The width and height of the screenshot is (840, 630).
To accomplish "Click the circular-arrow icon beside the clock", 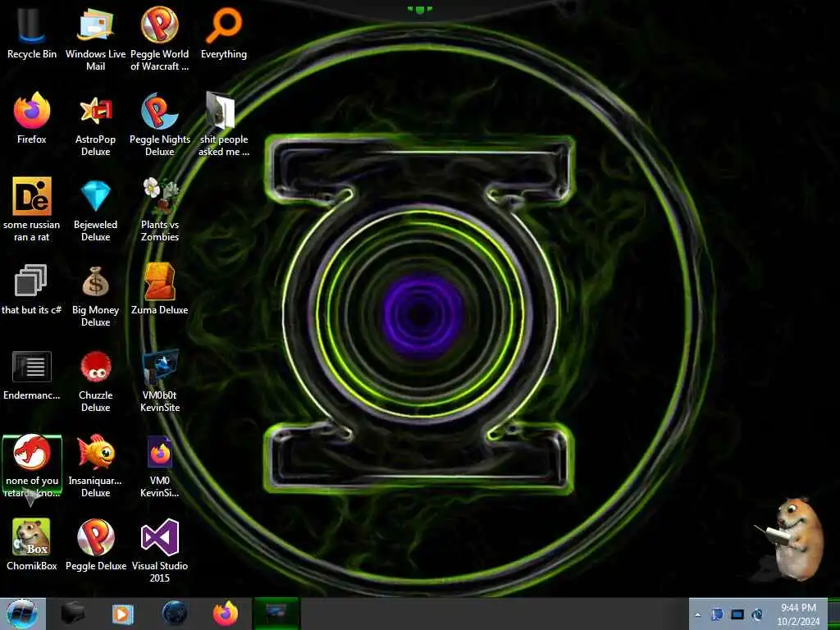I will click(757, 614).
